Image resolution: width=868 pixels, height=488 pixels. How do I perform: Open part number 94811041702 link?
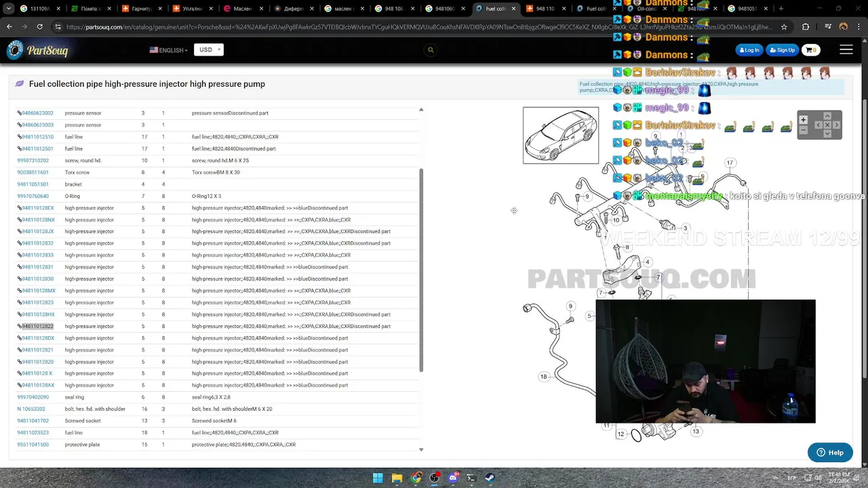coord(33,421)
